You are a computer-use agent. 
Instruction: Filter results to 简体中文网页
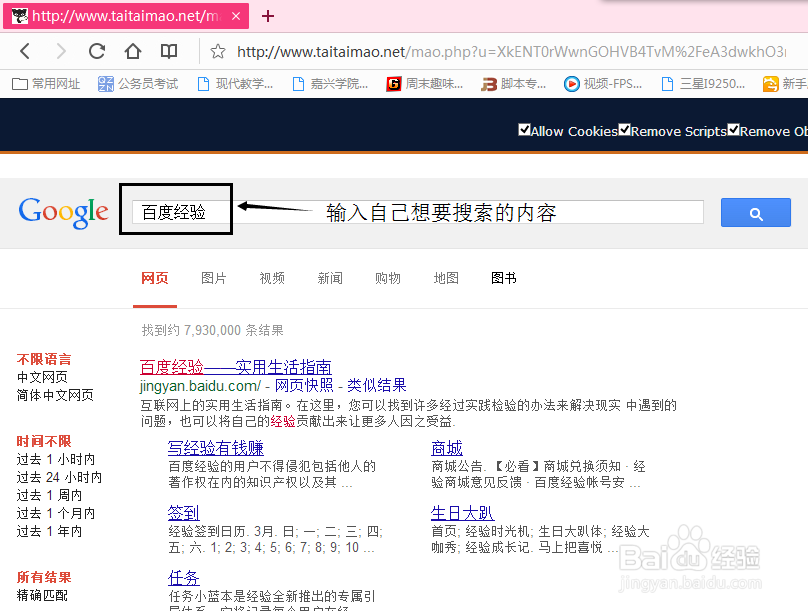point(55,395)
